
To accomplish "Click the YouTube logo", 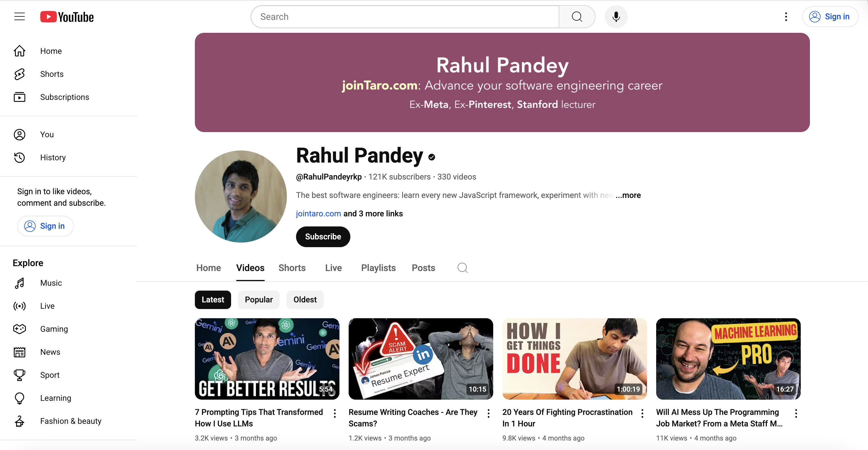I will [x=67, y=17].
